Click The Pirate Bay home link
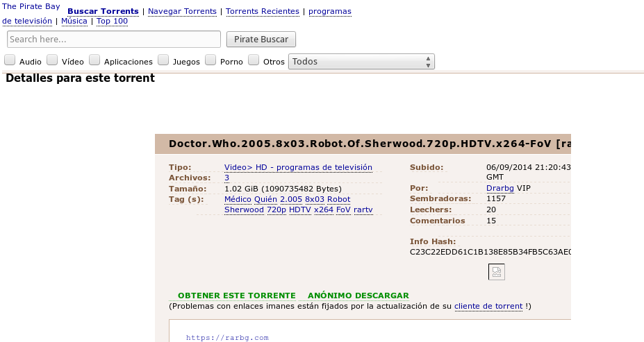The height and width of the screenshot is (342, 644). (x=31, y=6)
